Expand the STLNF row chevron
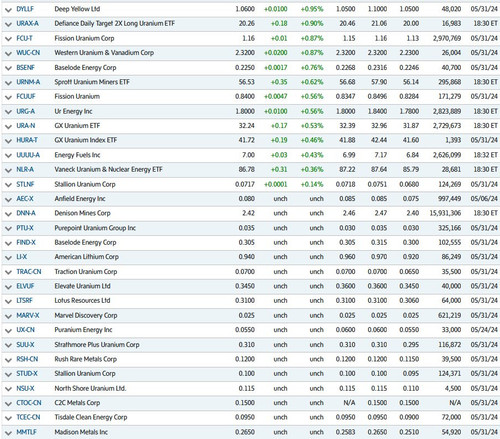This screenshot has height=439, width=500. click(x=9, y=185)
